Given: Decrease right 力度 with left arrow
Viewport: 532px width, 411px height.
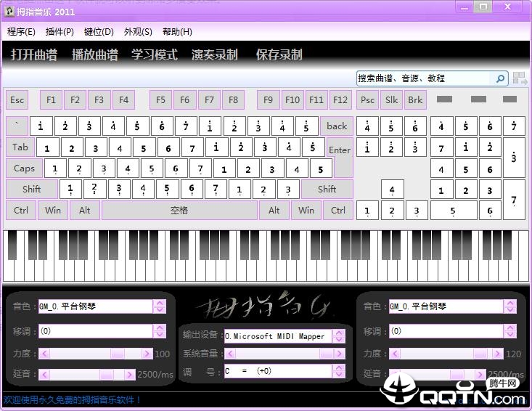Looking at the screenshot, I should [395, 354].
